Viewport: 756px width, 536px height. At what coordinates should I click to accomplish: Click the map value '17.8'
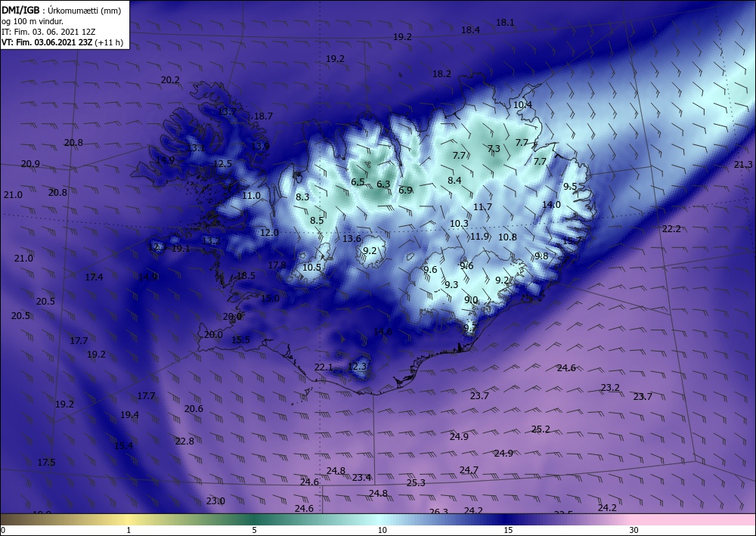coord(277,265)
